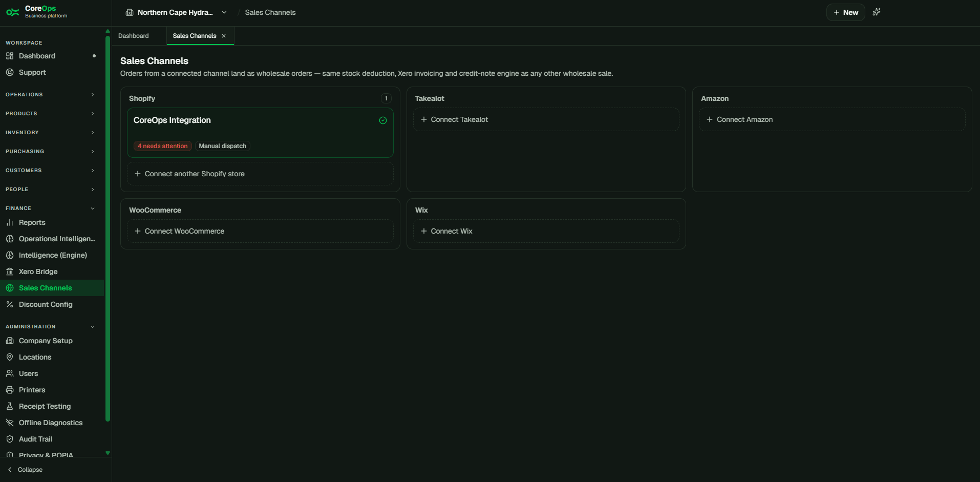
Task: Select the Sales Channels tab
Action: click(x=195, y=36)
